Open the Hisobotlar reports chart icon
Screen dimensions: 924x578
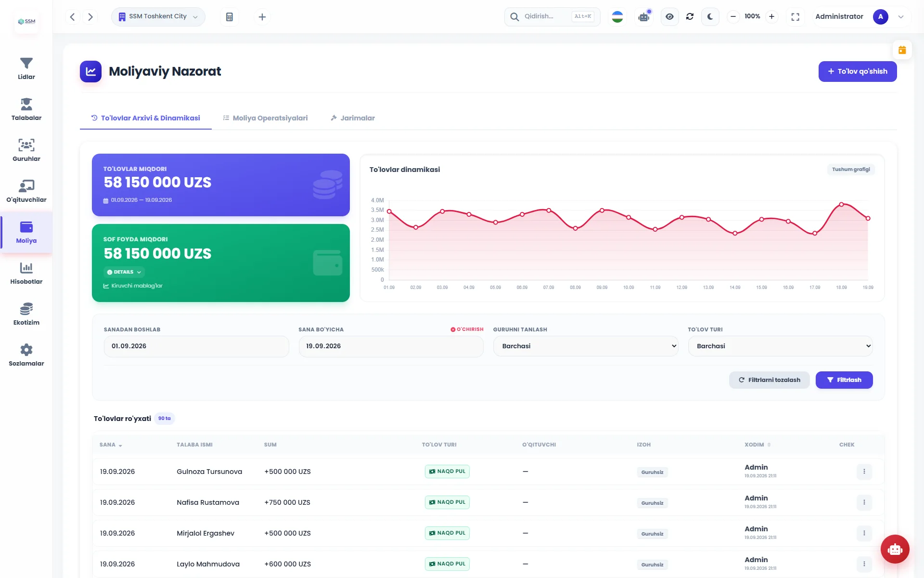coord(26,268)
